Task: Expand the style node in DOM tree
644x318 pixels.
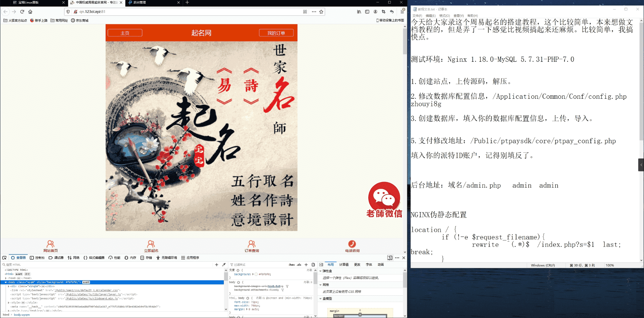Action: coord(8,303)
